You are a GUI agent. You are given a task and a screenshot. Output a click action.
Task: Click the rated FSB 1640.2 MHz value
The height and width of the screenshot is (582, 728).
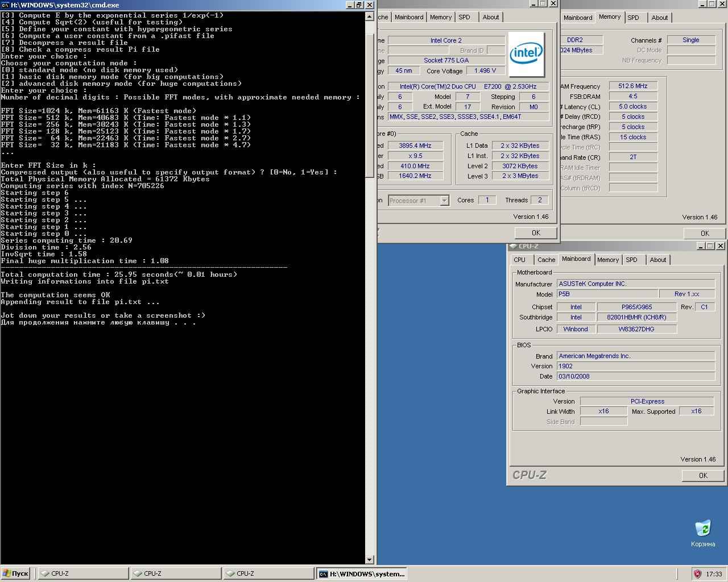click(415, 176)
